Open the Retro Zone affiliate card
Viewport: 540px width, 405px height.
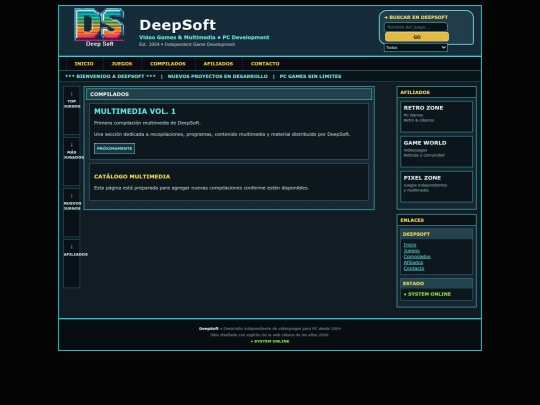436,116
